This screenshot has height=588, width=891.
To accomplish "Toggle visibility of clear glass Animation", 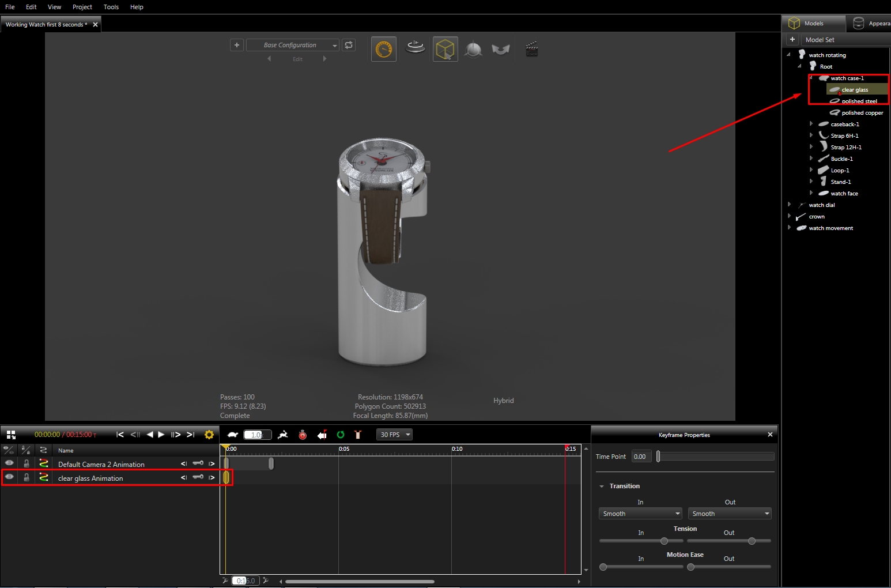I will click(x=9, y=477).
